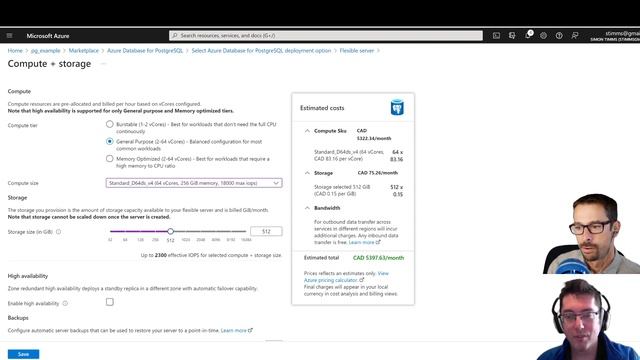Click the Microsoft Azure logo text

tap(48, 36)
